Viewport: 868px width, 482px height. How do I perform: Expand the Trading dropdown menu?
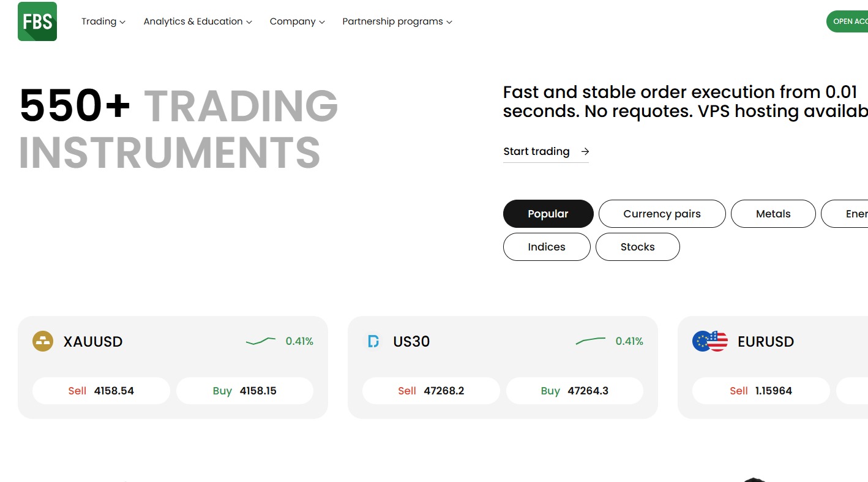(x=103, y=21)
